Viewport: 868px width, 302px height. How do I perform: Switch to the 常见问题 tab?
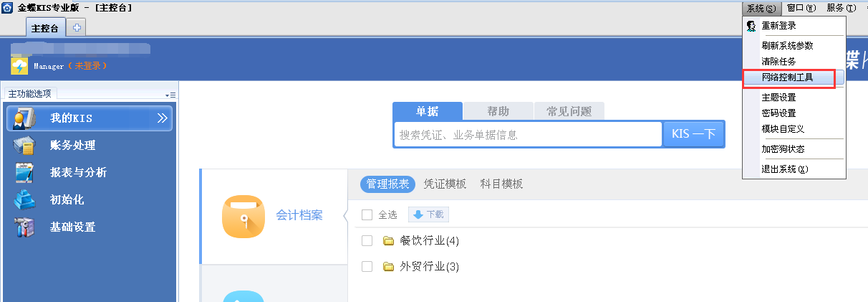tap(569, 111)
